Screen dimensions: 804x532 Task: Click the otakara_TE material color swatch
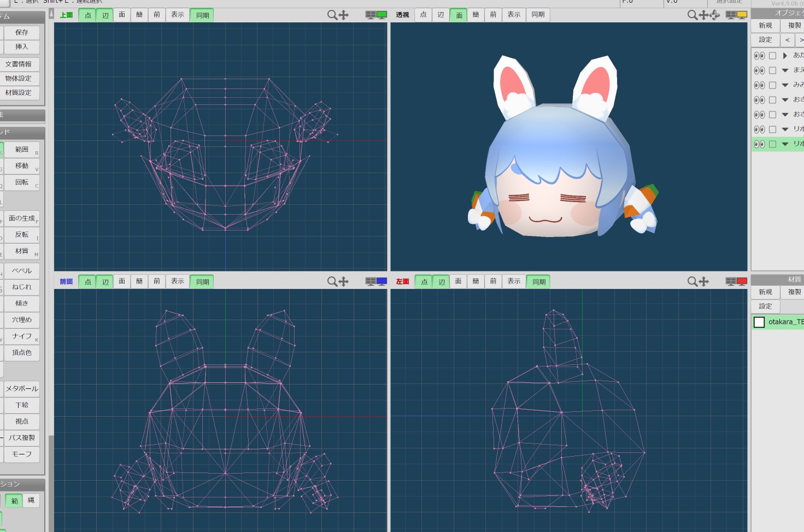[x=759, y=322]
